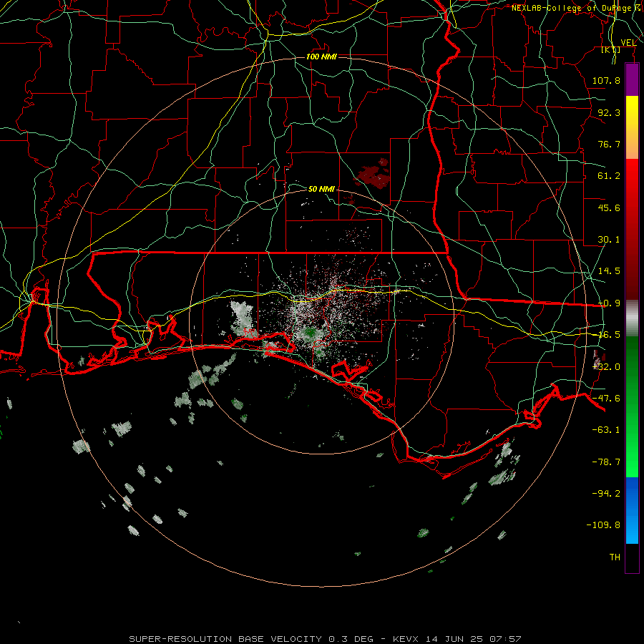Select the 45.6 scale value
Viewport: 644px width, 644px height.
point(609,208)
